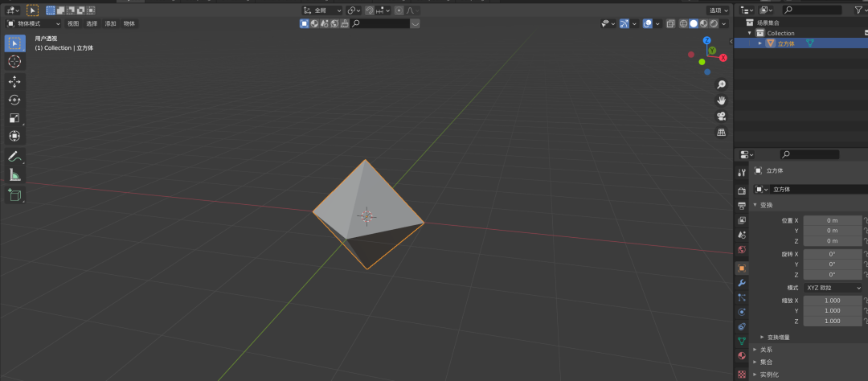Open the 选项 options dropdown
The image size is (868, 381).
point(719,10)
